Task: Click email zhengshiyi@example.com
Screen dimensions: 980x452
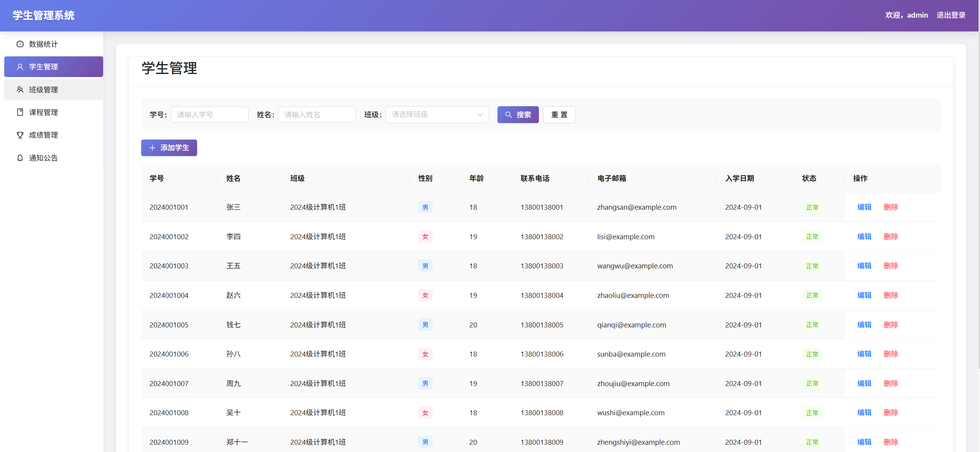Action: 638,442
